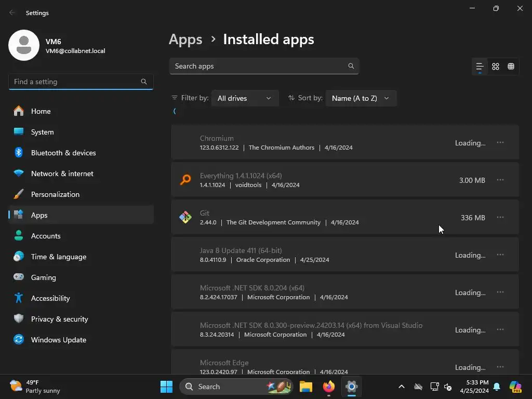Click the 336 MB size for Git
The image size is (532, 399).
point(473,218)
